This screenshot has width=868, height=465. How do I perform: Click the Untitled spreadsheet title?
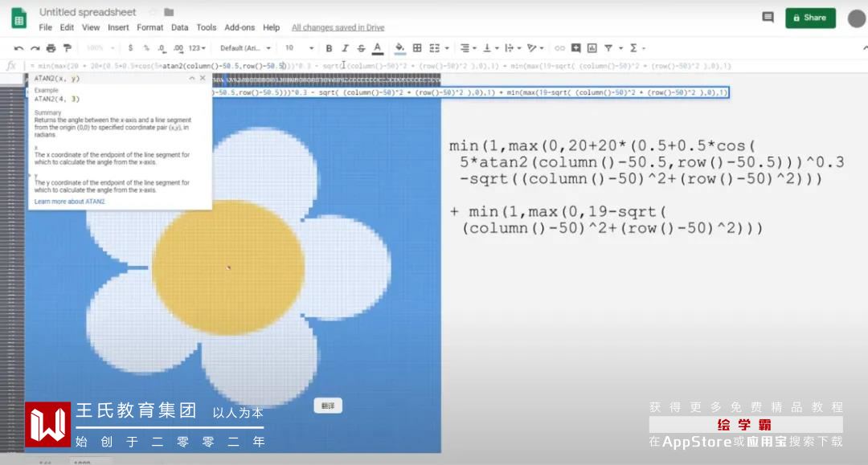pos(88,12)
